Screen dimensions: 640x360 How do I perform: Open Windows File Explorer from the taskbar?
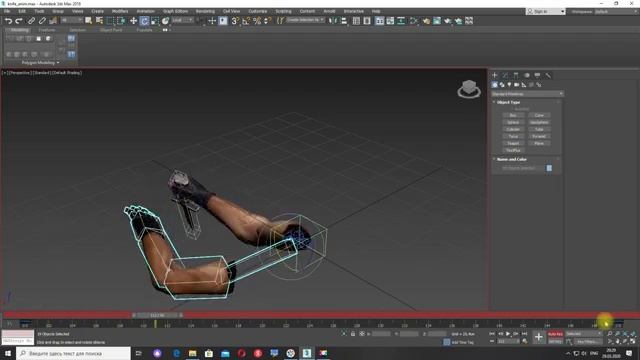(x=193, y=353)
